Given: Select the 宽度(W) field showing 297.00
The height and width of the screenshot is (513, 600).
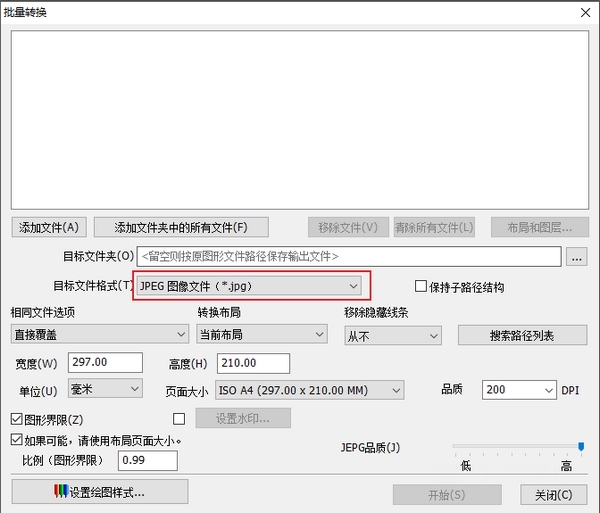Looking at the screenshot, I should (105, 362).
